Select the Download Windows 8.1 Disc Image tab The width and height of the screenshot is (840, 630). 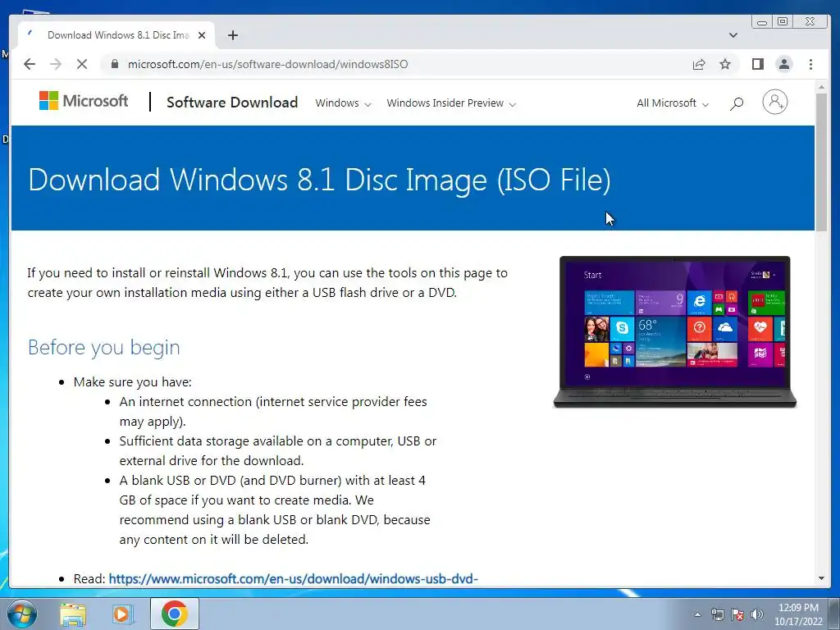click(116, 35)
